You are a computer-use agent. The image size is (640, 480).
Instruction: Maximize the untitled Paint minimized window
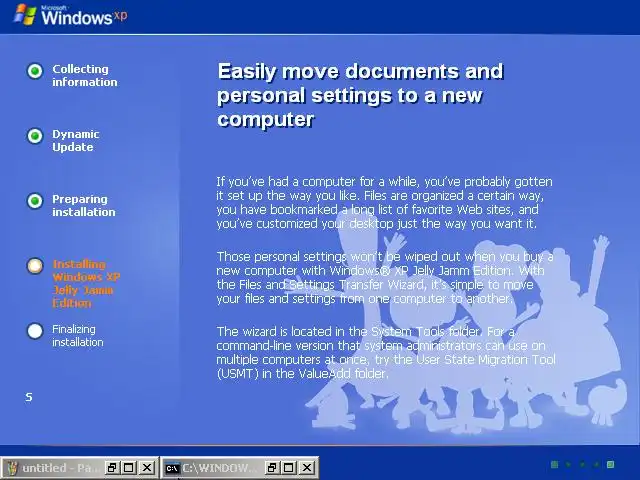point(129,468)
